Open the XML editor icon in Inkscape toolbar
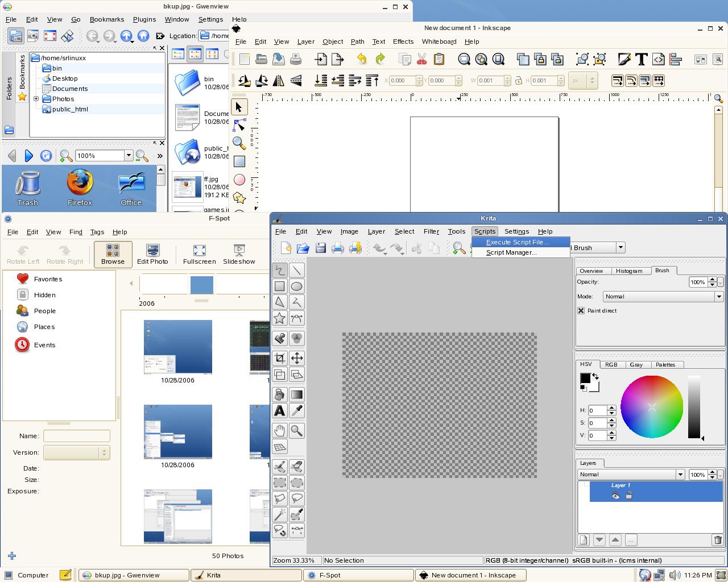The height and width of the screenshot is (582, 728). tap(659, 59)
